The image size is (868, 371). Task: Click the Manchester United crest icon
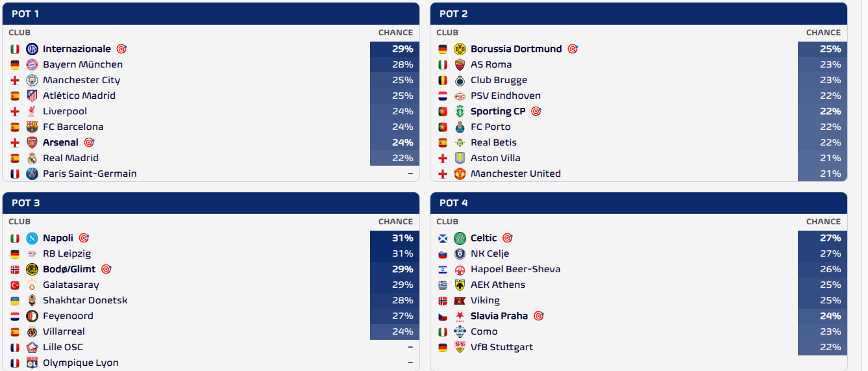click(460, 173)
